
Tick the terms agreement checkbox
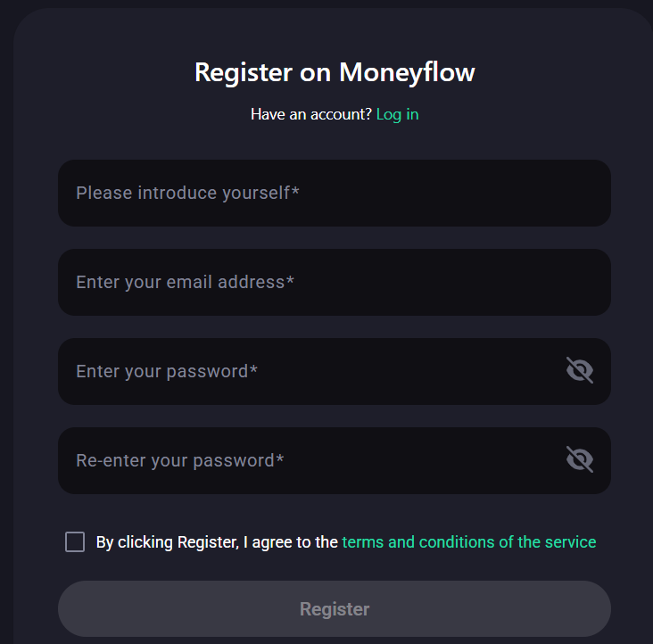(75, 541)
